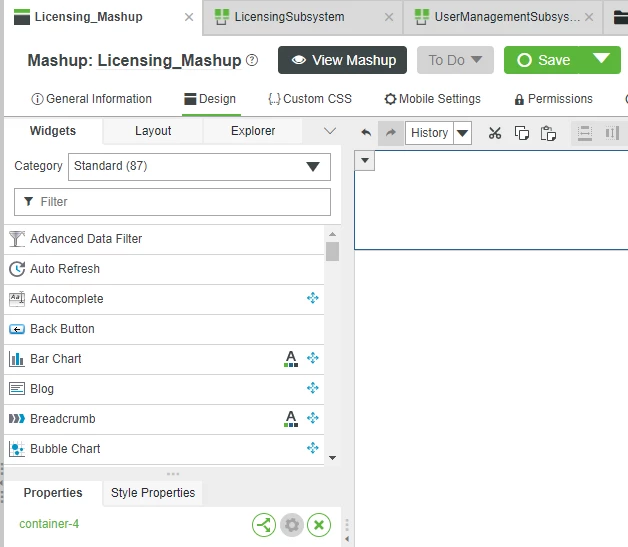
Task: Expand the container dropdown arrow on canvas
Action: point(364,161)
